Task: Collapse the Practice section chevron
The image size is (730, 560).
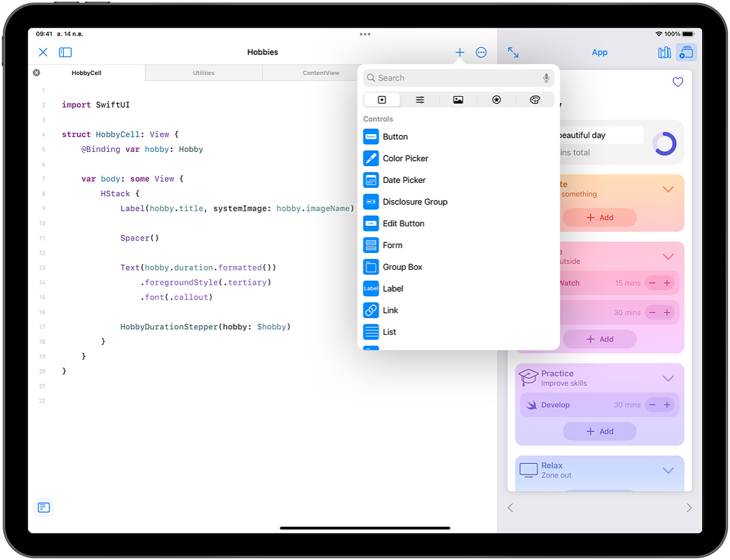Action: [x=668, y=378]
